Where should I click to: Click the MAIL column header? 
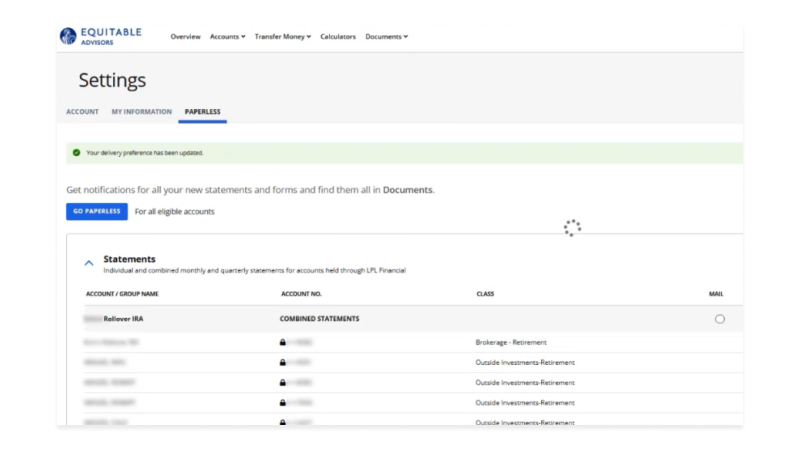tap(716, 294)
